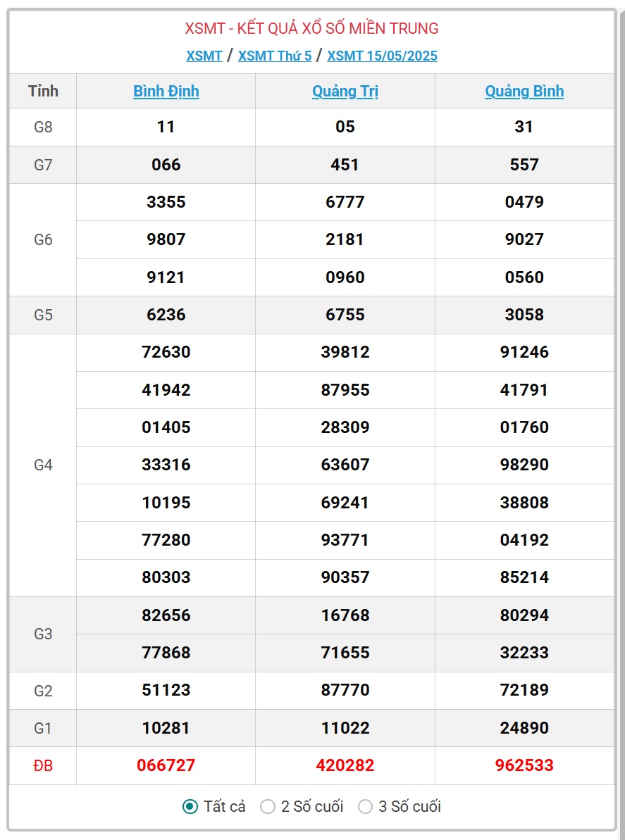
Task: Open the Bình Định province link
Action: click(166, 92)
